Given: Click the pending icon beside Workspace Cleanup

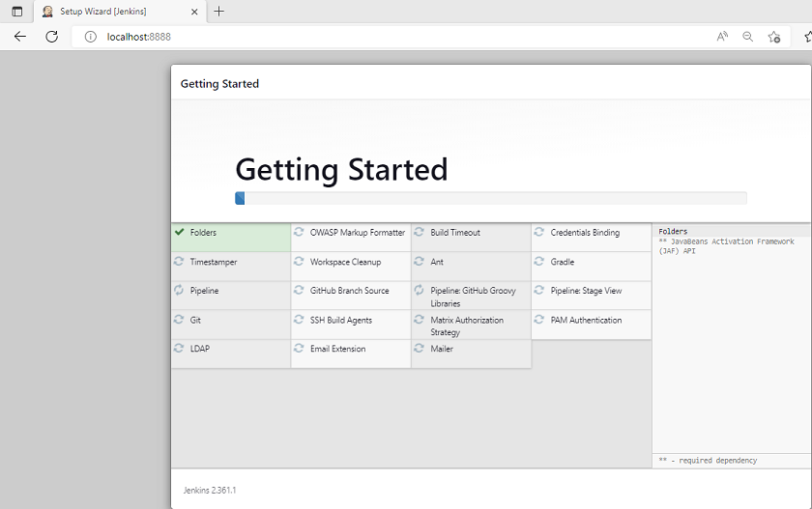Looking at the screenshot, I should tap(299, 261).
